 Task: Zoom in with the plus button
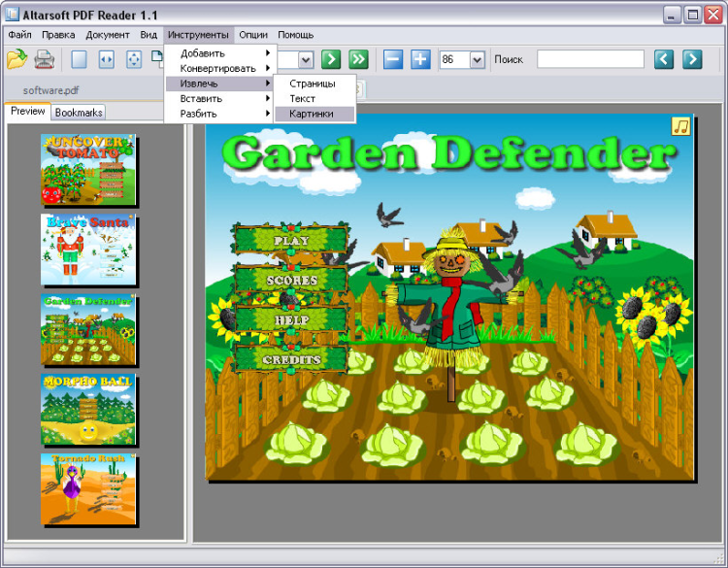click(420, 59)
